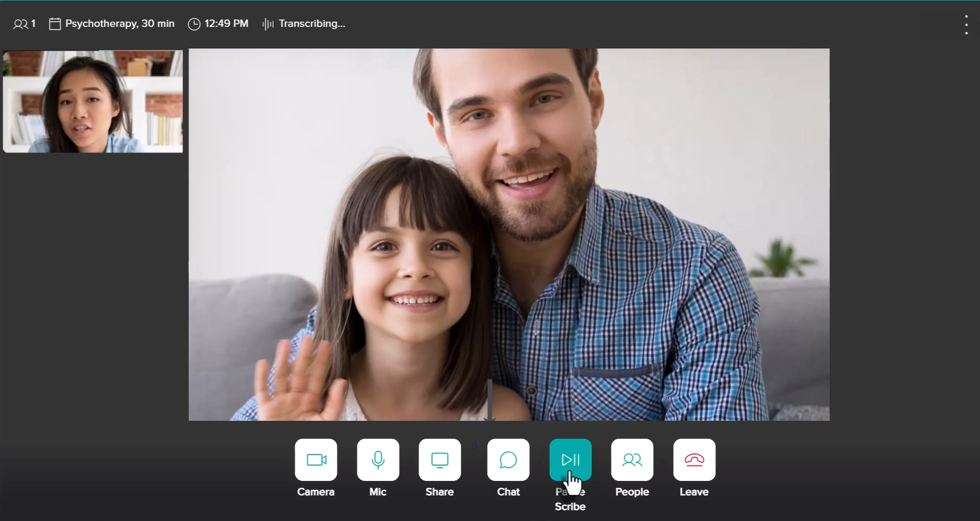Click the Transcribing waveform icon

tap(268, 24)
